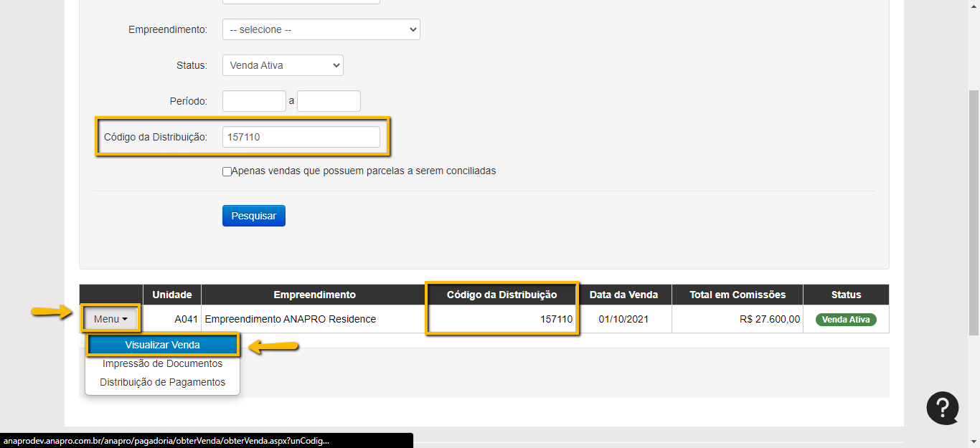Screen dimensions: 980x448
Task: Select Visualizar Venda from the menu
Action: click(x=162, y=345)
